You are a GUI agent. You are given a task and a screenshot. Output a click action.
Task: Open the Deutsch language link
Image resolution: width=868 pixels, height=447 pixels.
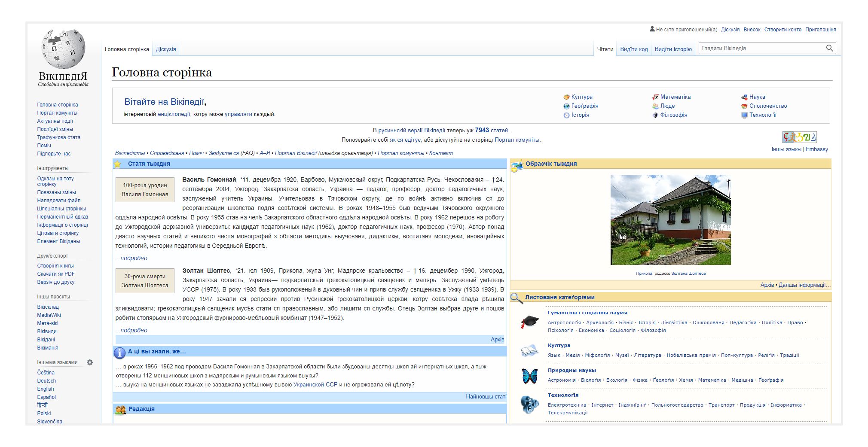point(46,381)
